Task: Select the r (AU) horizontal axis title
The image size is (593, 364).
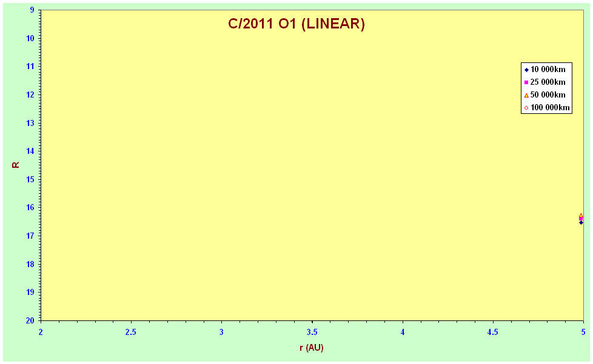Action: 312,348
